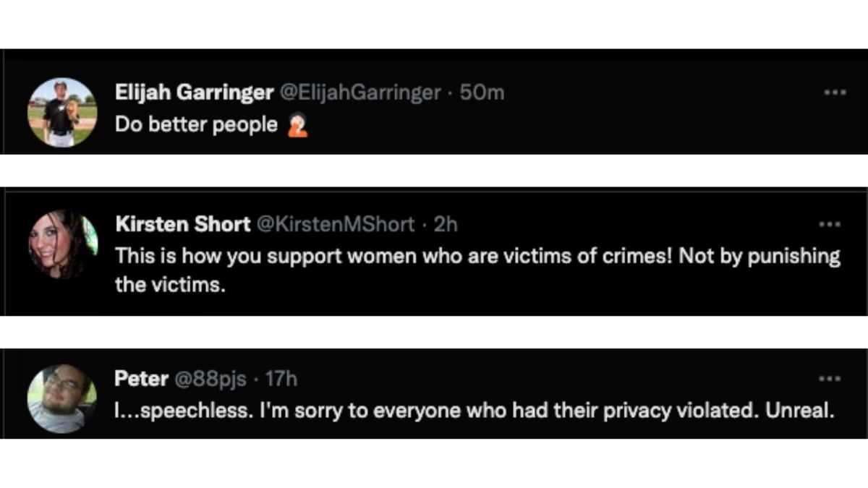
Task: Open the "Do better people" tweet text
Action: pos(196,125)
